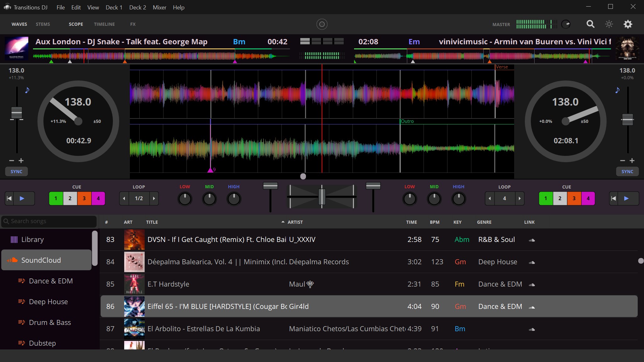The height and width of the screenshot is (362, 644).
Task: Open the FX tab
Action: (133, 24)
